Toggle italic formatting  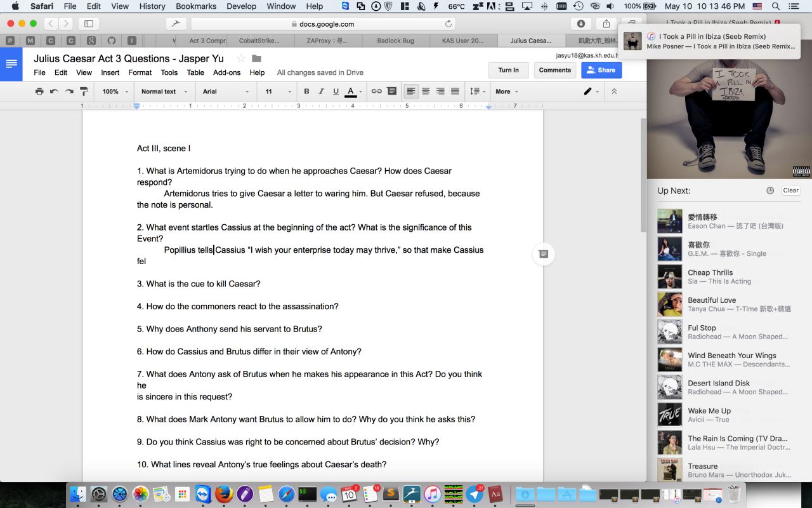[x=322, y=91]
